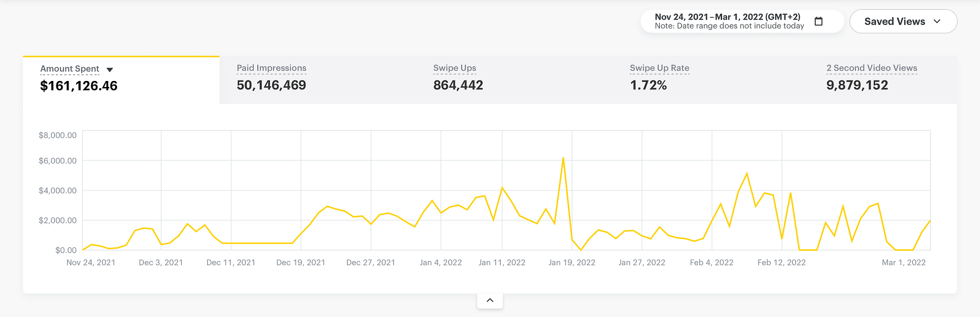Switch to the Paid Impressions tab
This screenshot has width=980, height=317.
coord(318,79)
